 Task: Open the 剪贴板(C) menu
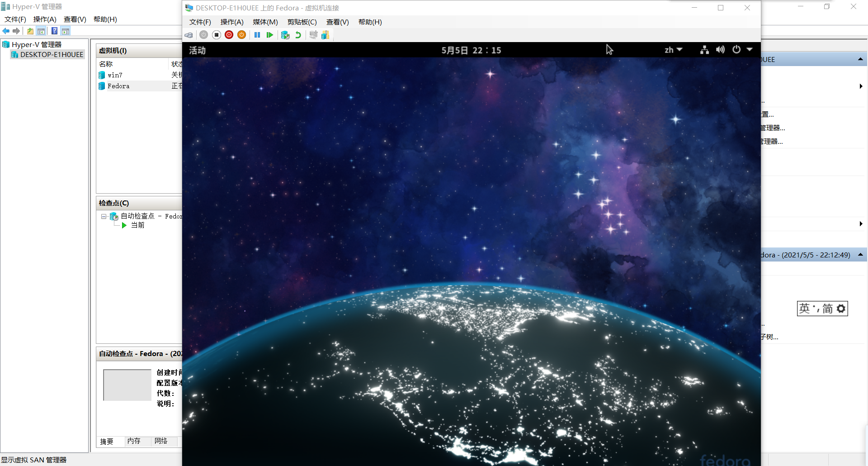pyautogui.click(x=302, y=22)
